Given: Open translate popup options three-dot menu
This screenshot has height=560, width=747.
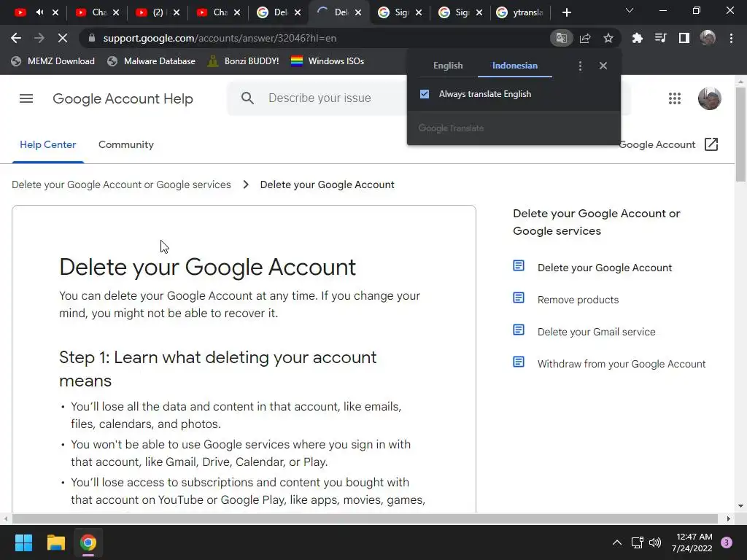Looking at the screenshot, I should [580, 66].
